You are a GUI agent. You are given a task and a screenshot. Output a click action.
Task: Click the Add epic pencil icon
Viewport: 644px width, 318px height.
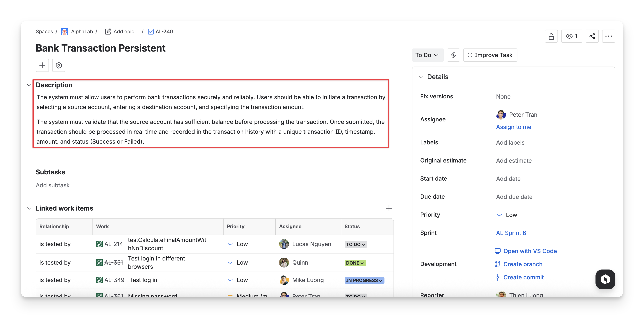pos(108,31)
